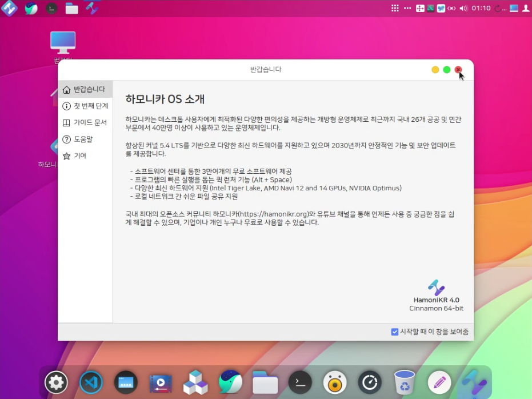
Task: Open the 3D cubes app in dock
Action: pos(195,382)
